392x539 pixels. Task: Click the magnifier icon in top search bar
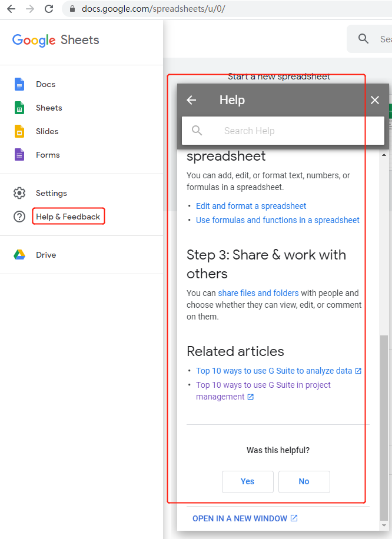point(363,38)
